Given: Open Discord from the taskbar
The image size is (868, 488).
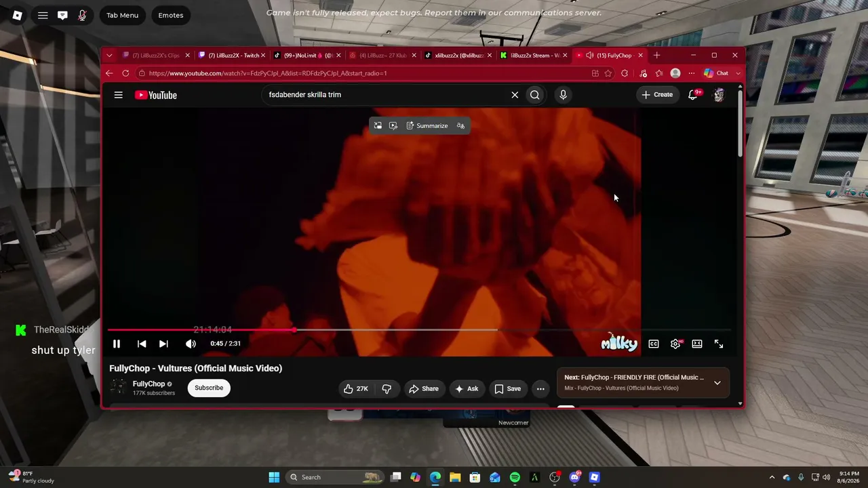Looking at the screenshot, I should [575, 477].
